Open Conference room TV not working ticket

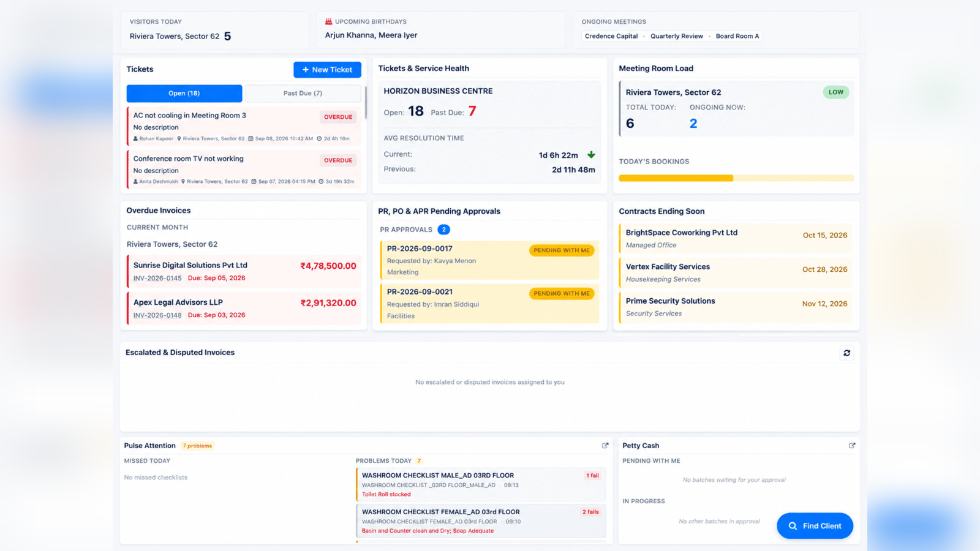[x=244, y=169]
